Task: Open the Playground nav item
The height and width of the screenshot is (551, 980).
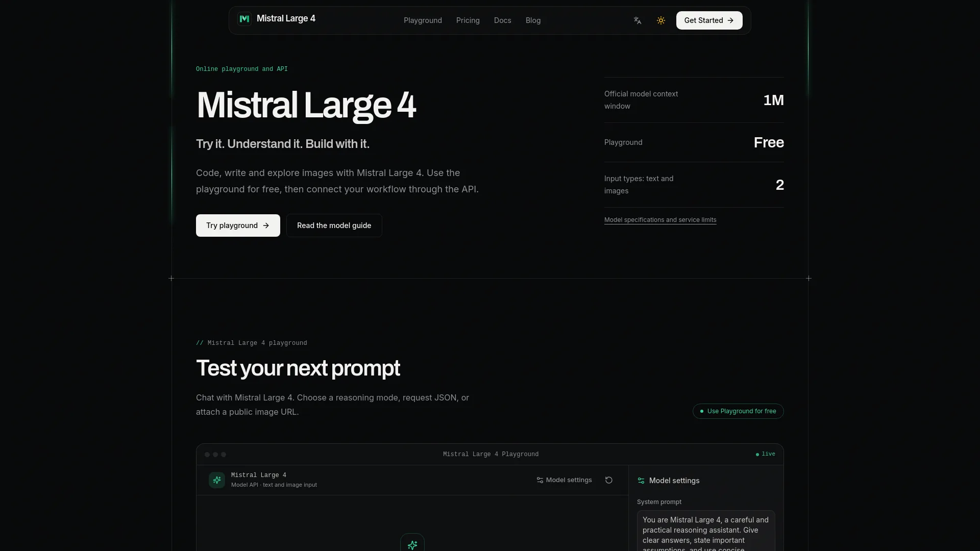Action: [423, 20]
